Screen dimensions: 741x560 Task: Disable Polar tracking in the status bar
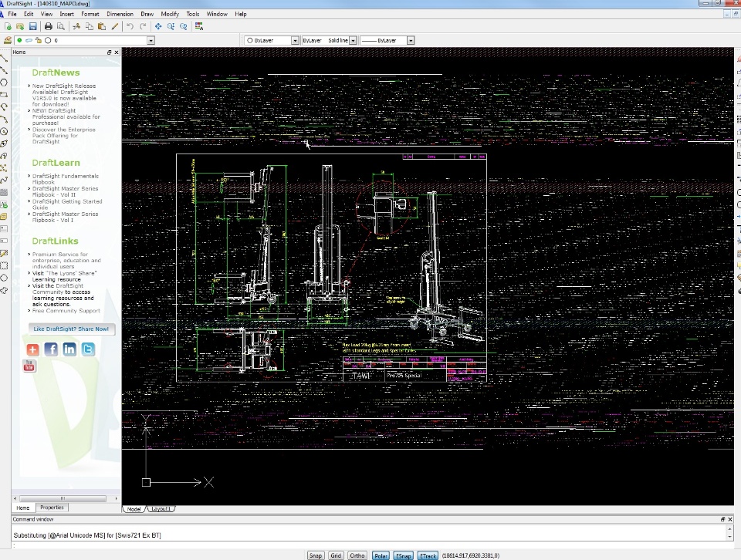tap(381, 555)
